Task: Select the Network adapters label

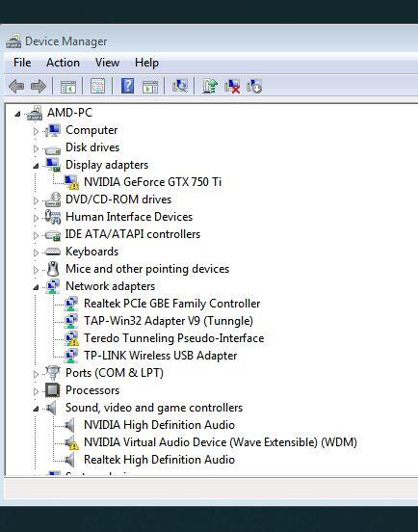Action: coord(110,286)
